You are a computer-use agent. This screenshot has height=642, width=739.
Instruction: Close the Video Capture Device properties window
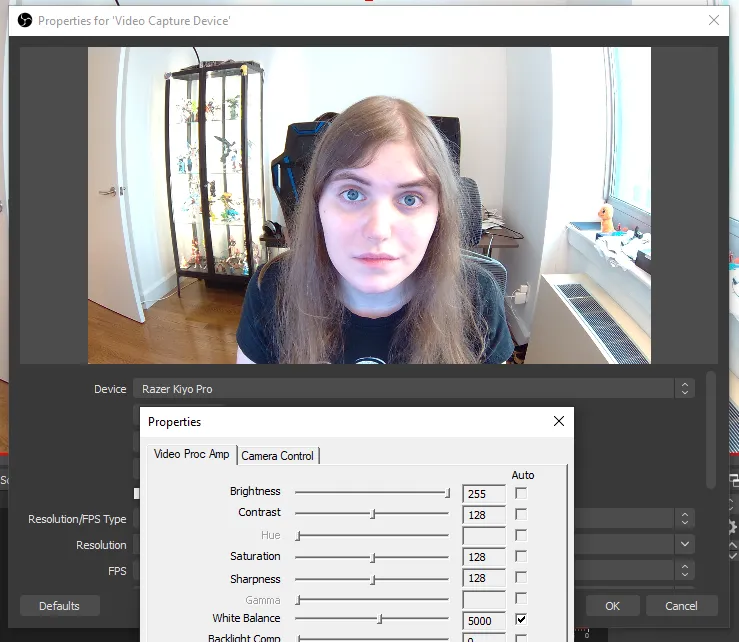[x=713, y=20]
